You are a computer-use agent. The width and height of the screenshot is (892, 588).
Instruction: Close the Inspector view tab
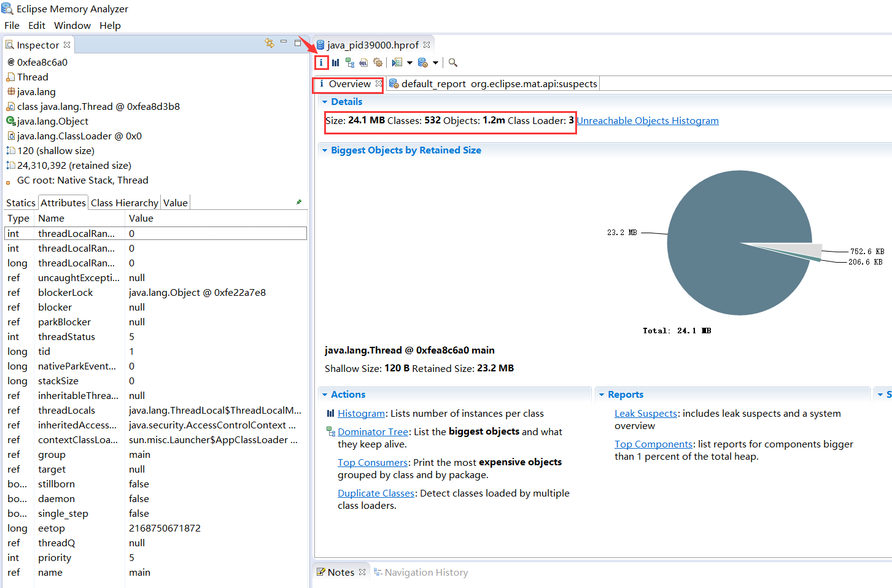tap(67, 45)
